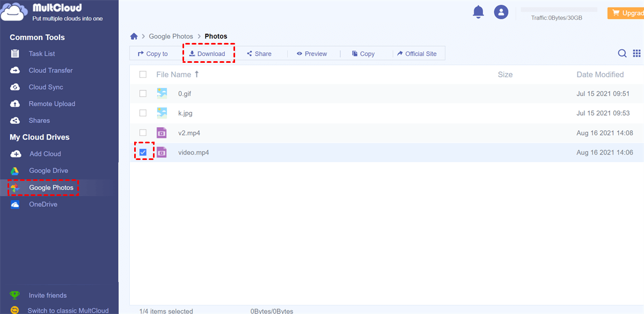644x314 pixels.
Task: Open the 0.gif file name
Action: click(x=185, y=93)
